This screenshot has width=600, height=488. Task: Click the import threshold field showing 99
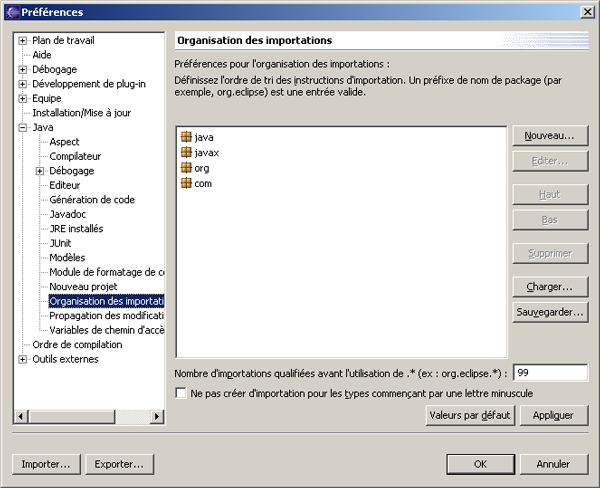coord(549,373)
